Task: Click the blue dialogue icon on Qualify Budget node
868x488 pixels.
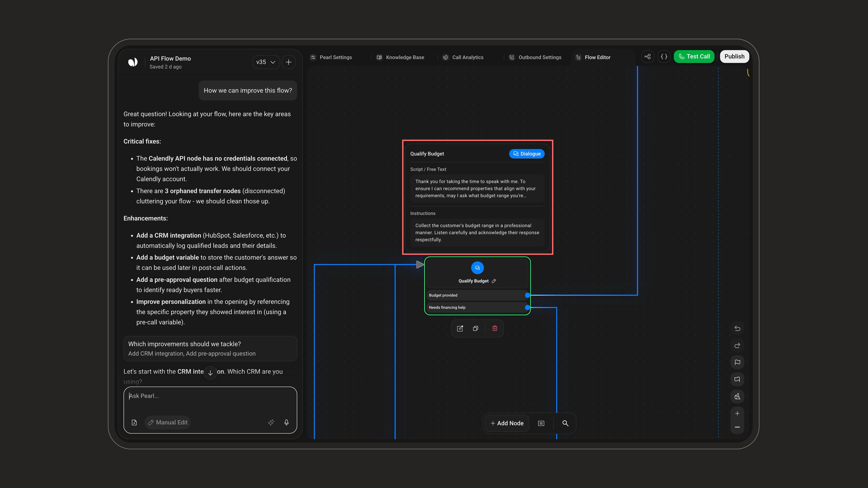Action: point(477,268)
